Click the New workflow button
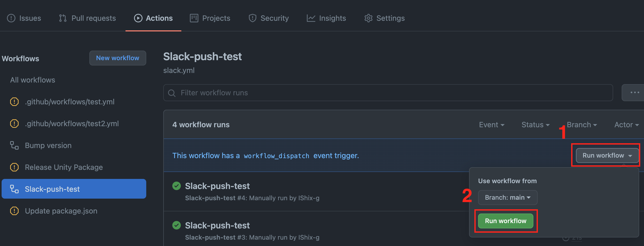 tap(118, 58)
